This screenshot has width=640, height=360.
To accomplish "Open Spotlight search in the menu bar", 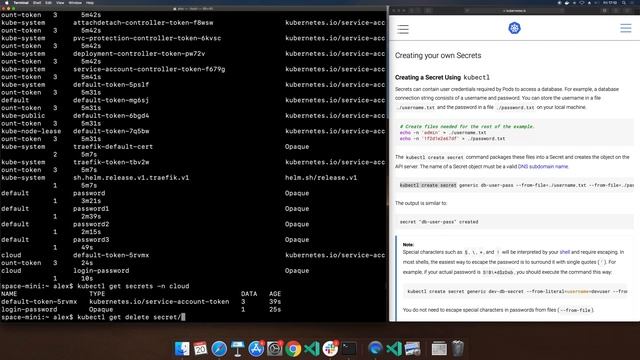I will coord(624,2).
